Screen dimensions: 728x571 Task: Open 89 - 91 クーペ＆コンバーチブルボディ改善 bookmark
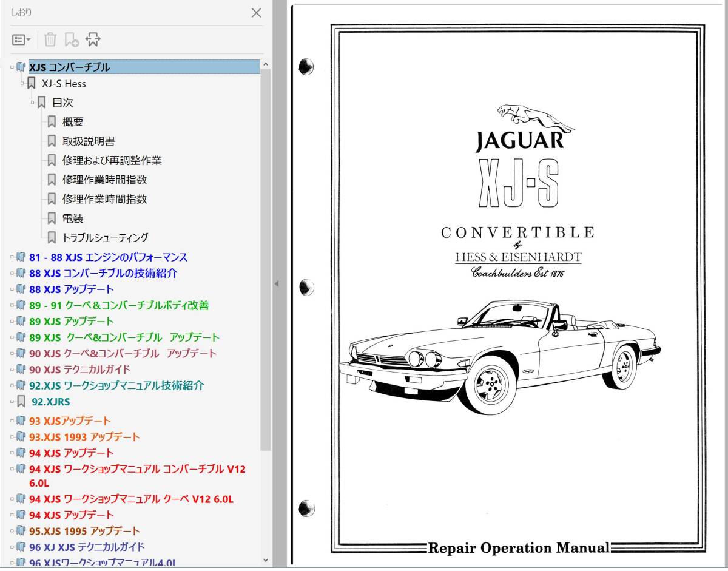click(119, 305)
